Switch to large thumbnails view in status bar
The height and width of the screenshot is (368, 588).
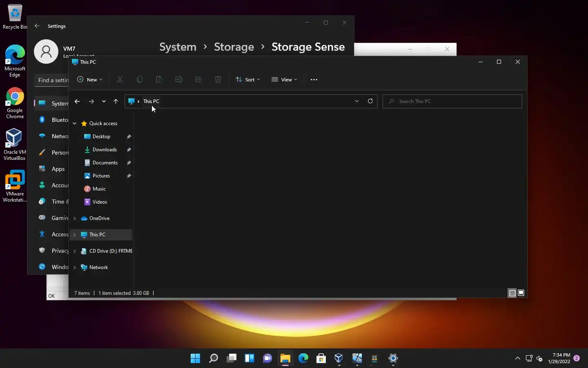[x=521, y=293]
